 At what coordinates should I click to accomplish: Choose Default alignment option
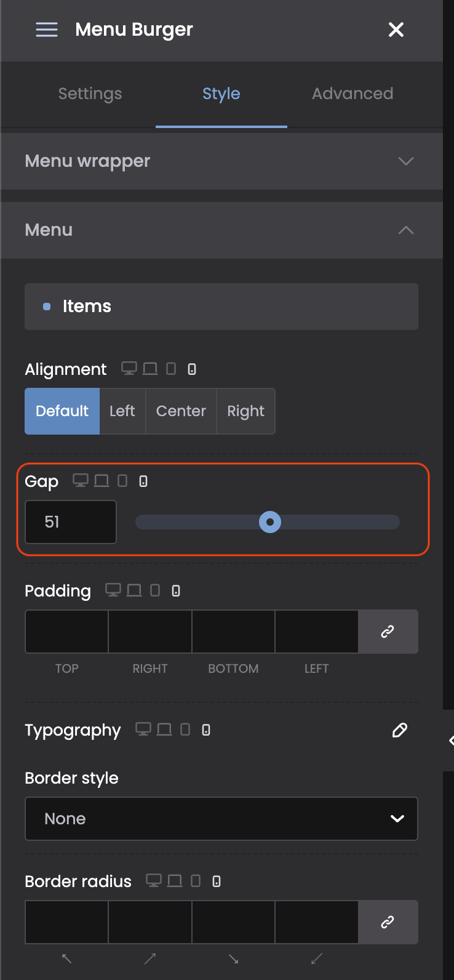pos(62,411)
